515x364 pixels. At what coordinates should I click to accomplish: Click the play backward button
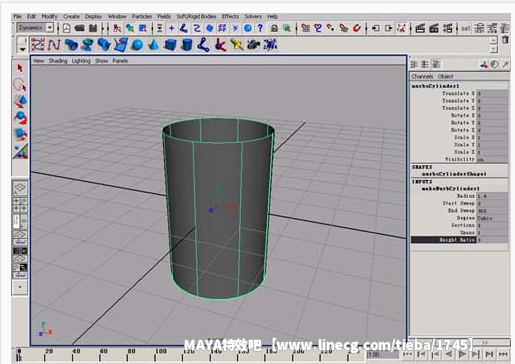click(x=449, y=354)
